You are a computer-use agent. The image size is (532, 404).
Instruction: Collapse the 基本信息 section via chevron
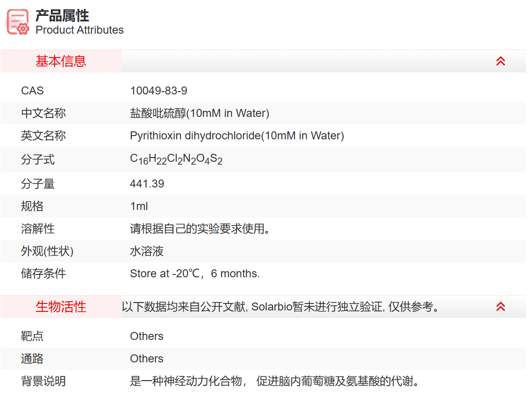coord(501,61)
